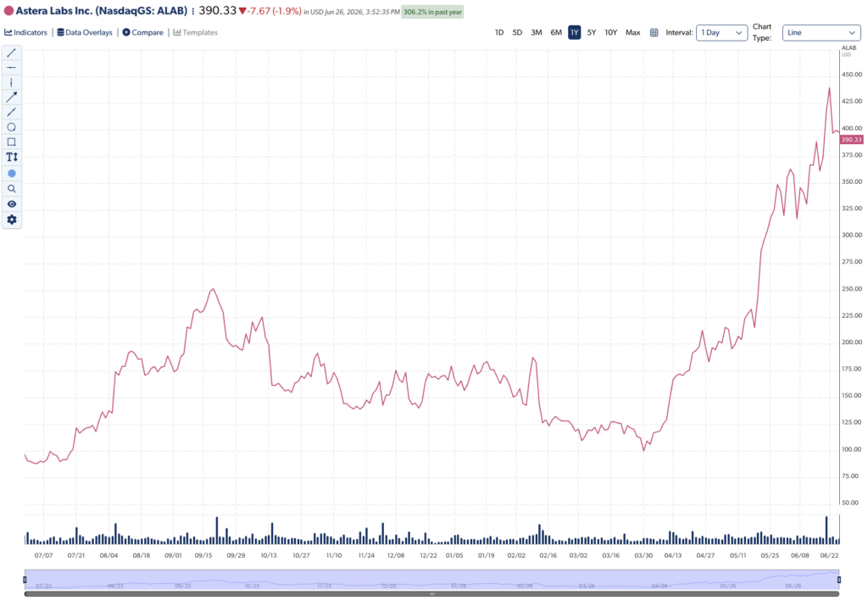
Task: Open the Compare menu
Action: 142,33
